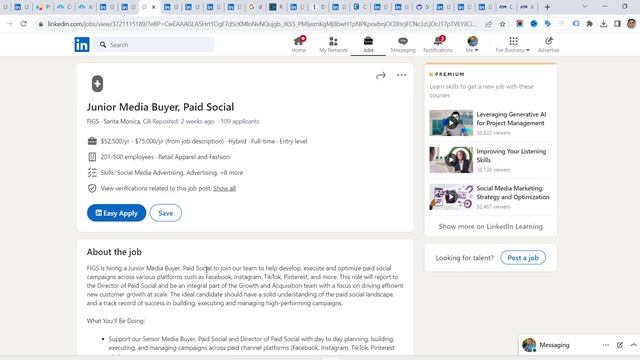Open Leveraging Generative AI course thumbnail

[451, 123]
